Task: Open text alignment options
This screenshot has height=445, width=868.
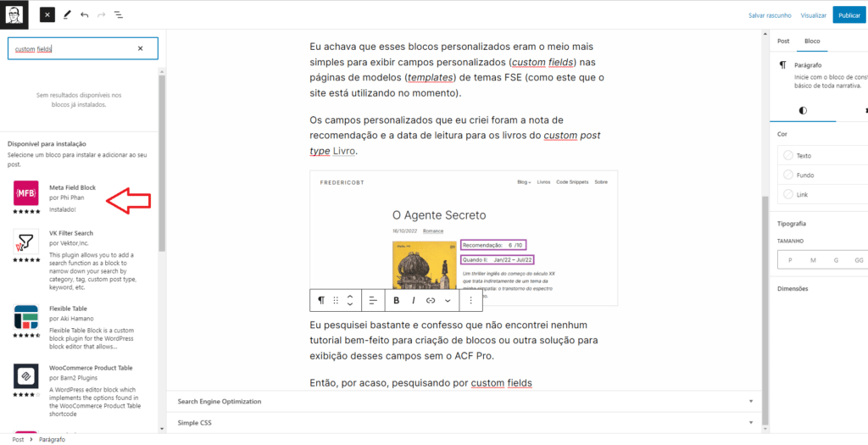Action: pyautogui.click(x=373, y=301)
